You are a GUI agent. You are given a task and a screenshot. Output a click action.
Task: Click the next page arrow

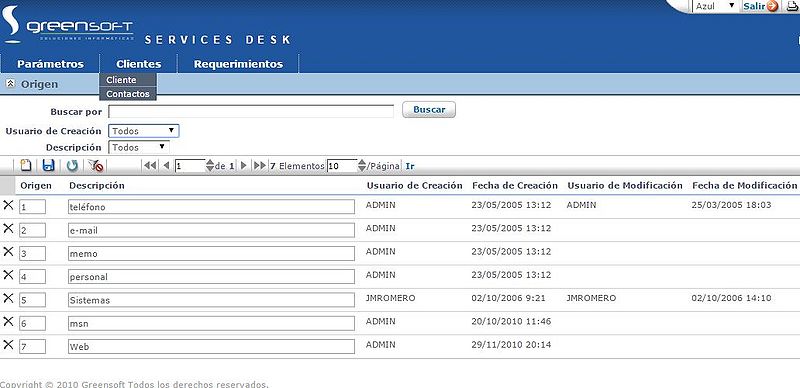(x=244, y=165)
